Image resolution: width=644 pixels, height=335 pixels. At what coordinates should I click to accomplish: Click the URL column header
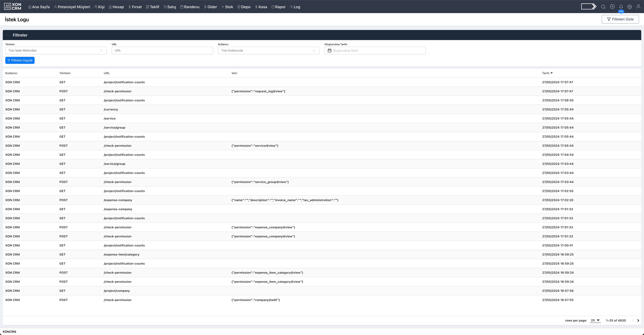click(x=107, y=73)
